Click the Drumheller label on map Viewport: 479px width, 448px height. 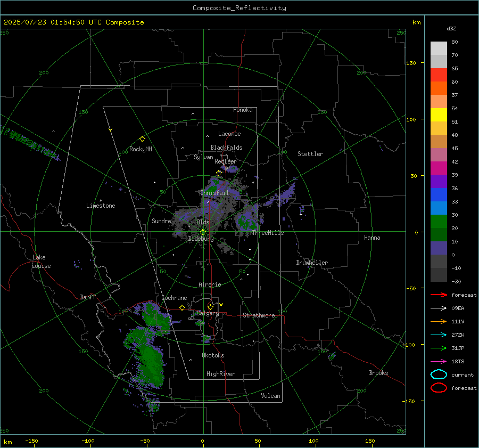(x=312, y=263)
